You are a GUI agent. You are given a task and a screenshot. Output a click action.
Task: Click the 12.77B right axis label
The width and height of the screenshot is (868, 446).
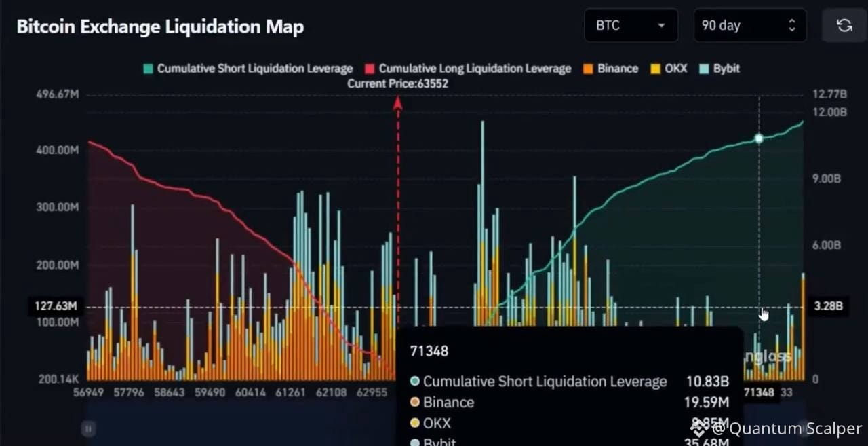pos(829,94)
